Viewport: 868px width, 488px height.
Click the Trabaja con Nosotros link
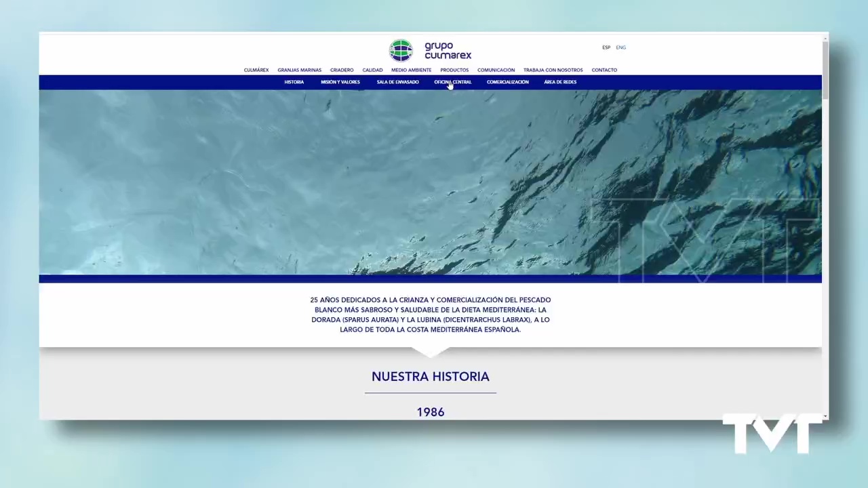tap(553, 70)
